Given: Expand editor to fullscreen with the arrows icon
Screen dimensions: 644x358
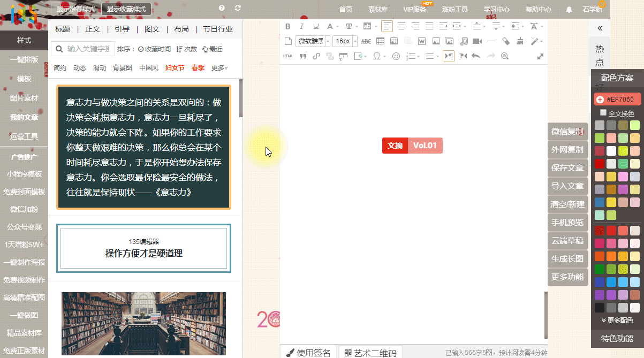Looking at the screenshot, I should pos(540,56).
